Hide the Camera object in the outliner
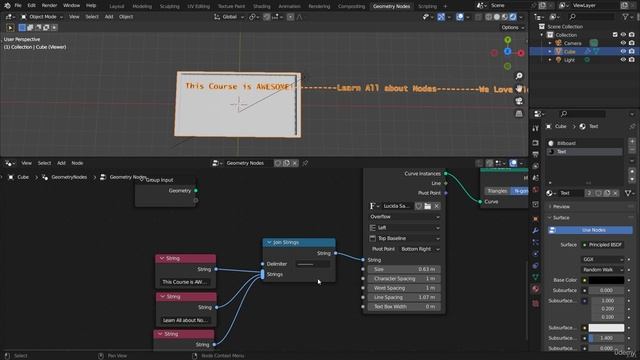 (x=623, y=43)
